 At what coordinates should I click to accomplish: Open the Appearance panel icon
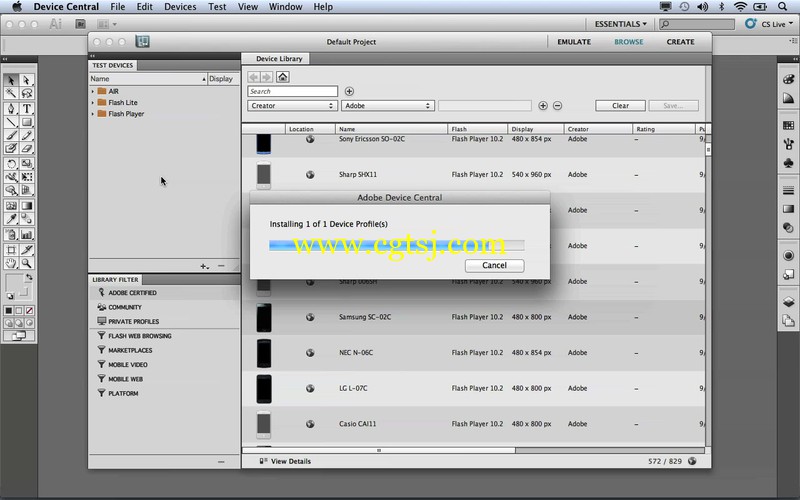[788, 255]
